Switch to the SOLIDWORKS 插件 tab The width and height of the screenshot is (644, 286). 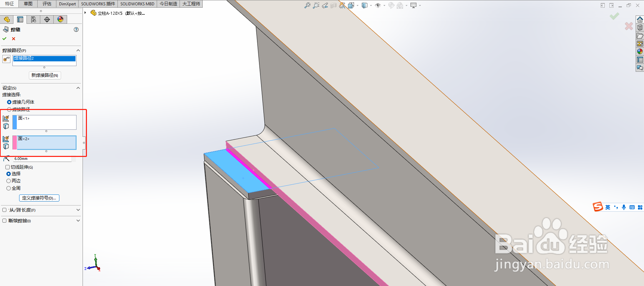[98, 4]
